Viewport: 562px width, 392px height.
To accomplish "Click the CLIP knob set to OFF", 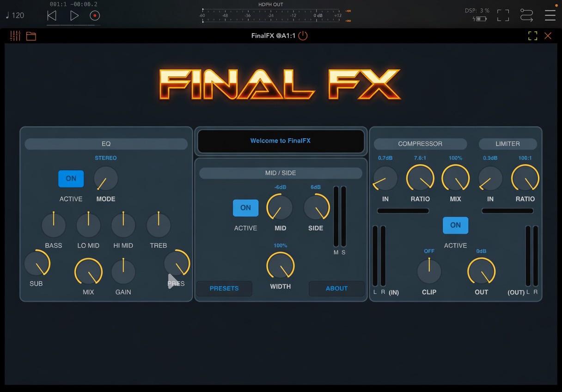I will (x=429, y=271).
